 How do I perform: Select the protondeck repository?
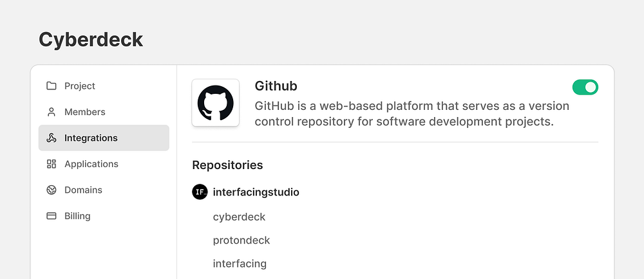241,240
